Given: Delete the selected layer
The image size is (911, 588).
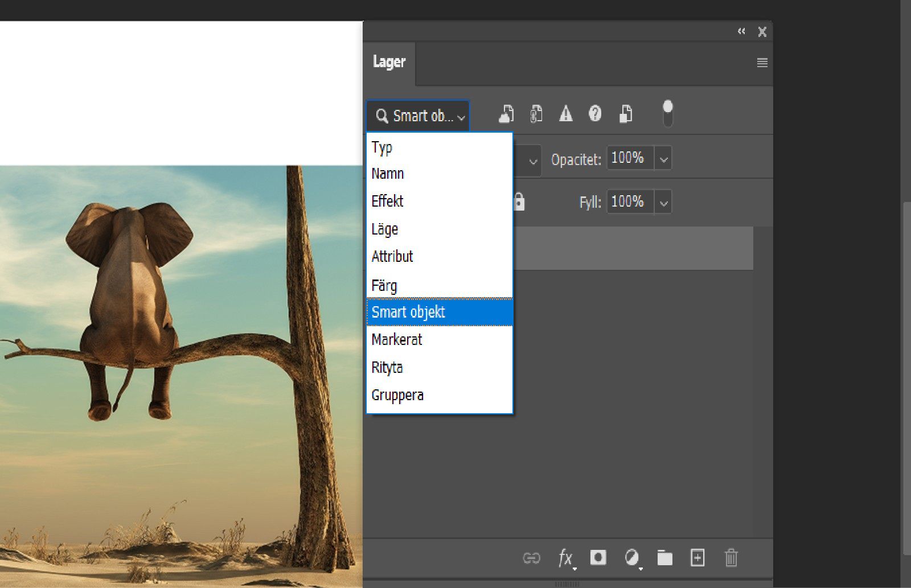Looking at the screenshot, I should point(732,558).
